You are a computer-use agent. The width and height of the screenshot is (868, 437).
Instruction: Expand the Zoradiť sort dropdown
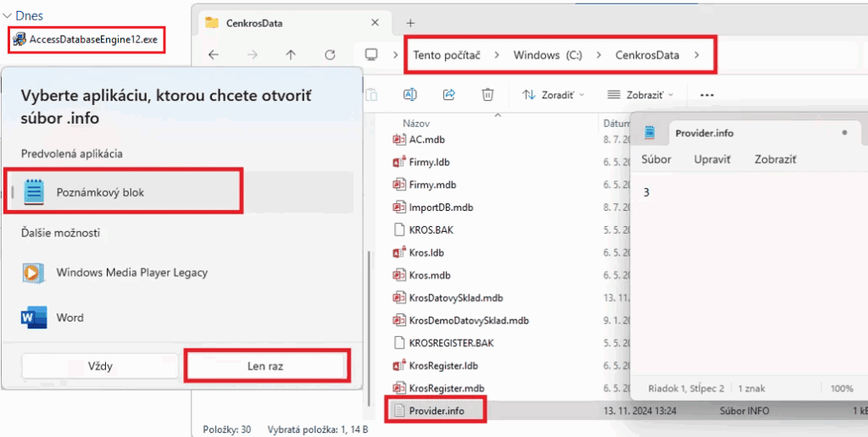coord(553,95)
